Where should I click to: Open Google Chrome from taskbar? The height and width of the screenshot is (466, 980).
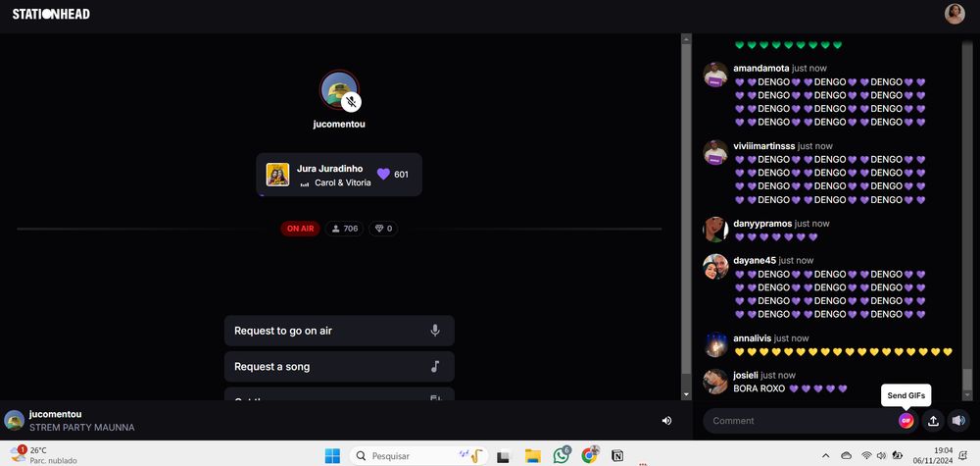[589, 456]
